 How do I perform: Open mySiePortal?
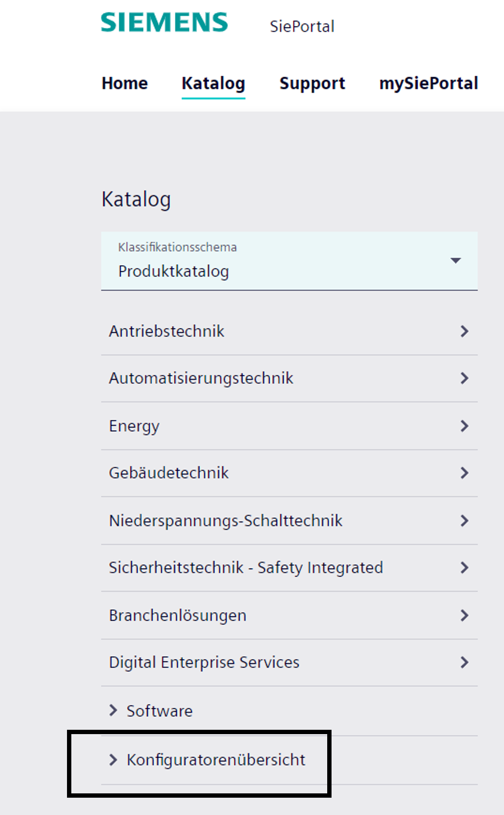click(429, 83)
